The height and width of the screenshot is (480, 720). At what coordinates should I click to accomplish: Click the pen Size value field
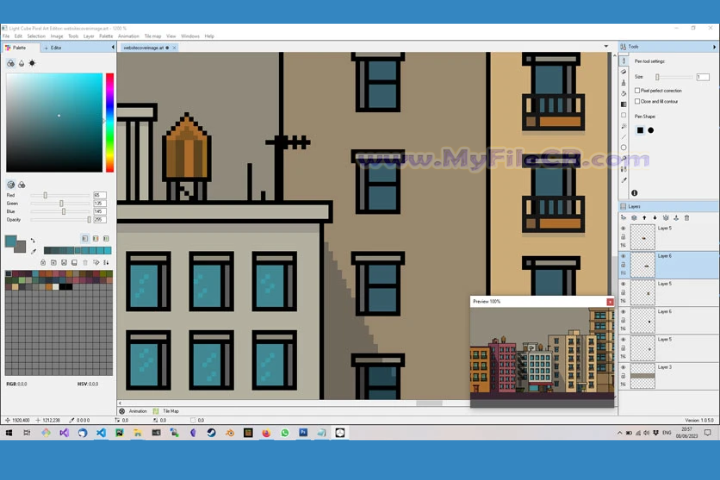pos(703,77)
